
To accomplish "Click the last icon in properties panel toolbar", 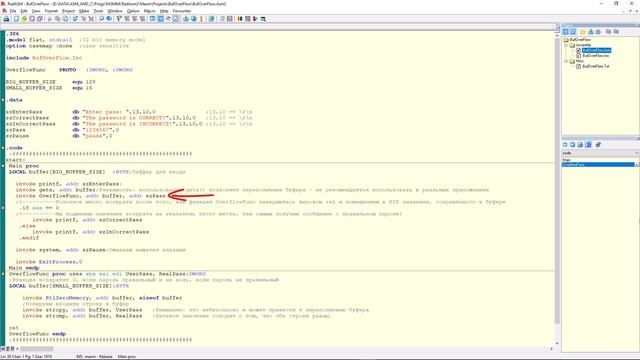I will tap(598, 144).
